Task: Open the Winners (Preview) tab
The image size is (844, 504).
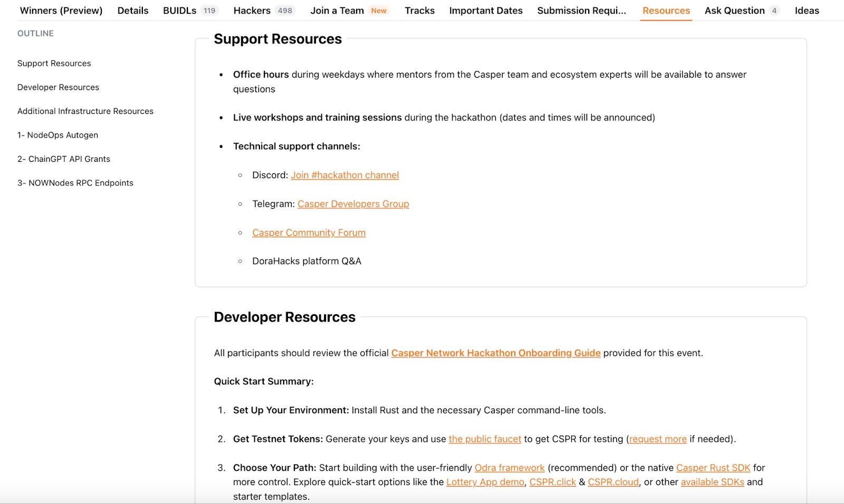Action: [61, 11]
